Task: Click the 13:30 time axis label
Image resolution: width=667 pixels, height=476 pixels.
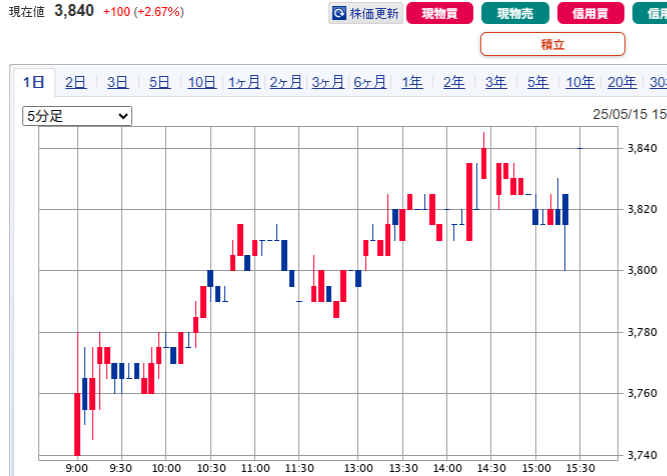Action: (x=403, y=468)
